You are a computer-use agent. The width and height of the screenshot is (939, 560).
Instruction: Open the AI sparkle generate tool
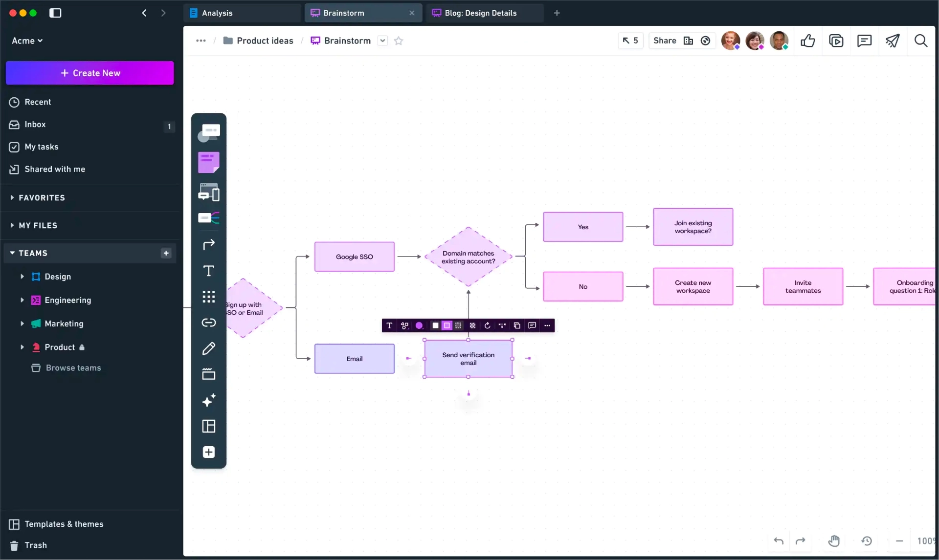pos(209,400)
